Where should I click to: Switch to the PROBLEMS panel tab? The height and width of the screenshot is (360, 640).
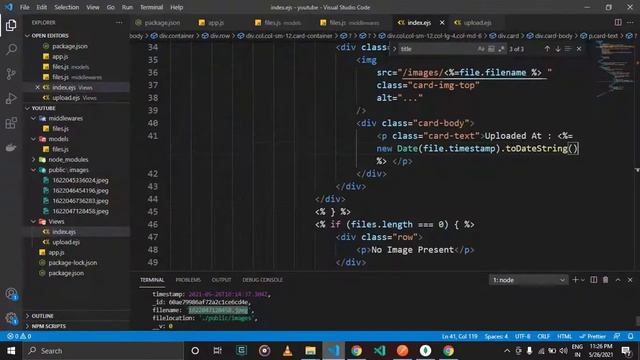coord(188,280)
